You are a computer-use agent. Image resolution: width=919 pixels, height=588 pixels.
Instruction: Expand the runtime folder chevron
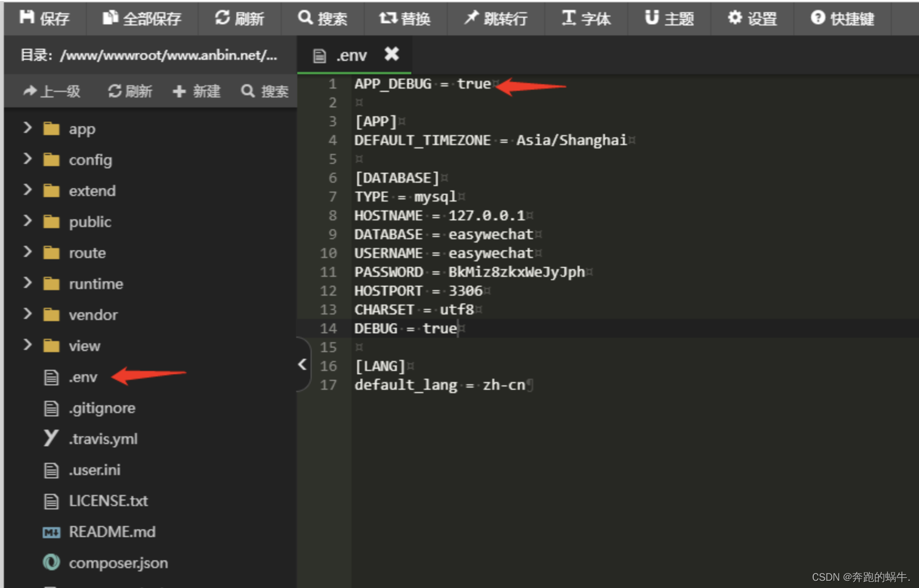pyautogui.click(x=27, y=283)
